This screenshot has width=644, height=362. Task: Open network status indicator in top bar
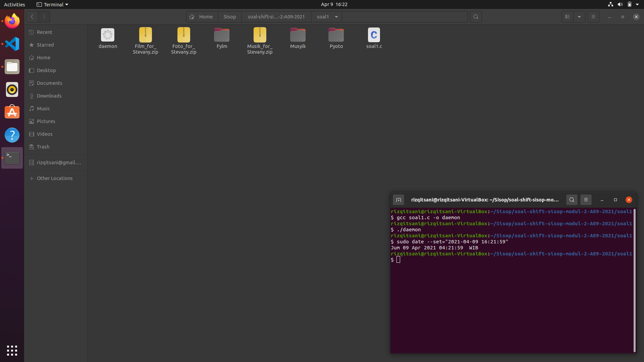(x=610, y=4)
